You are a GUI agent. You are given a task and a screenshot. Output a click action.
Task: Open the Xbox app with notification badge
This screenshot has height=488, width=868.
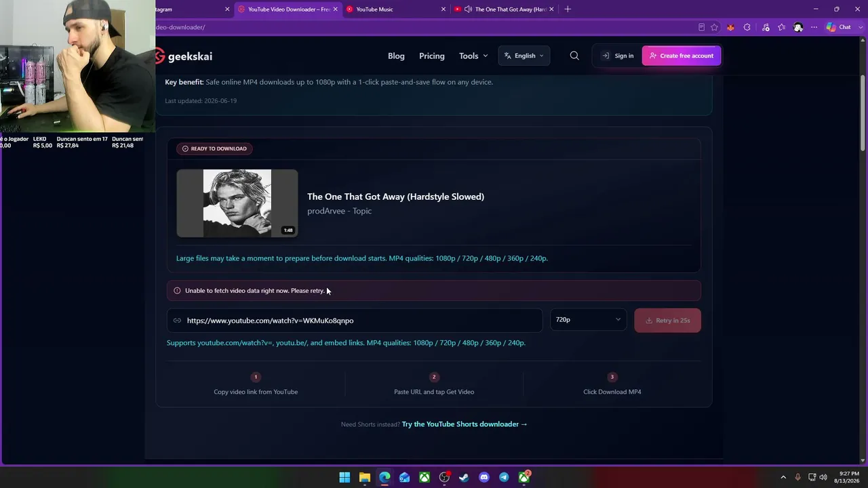(x=524, y=477)
